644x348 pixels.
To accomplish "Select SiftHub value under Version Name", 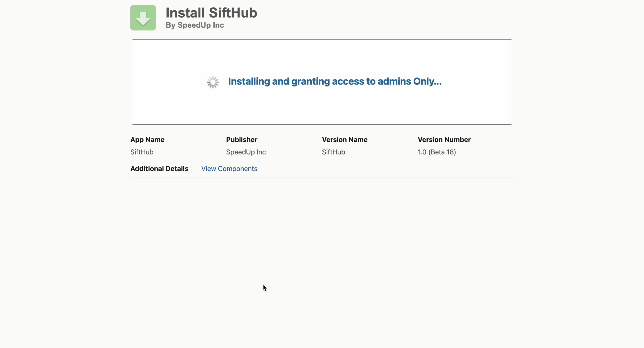I will 333,152.
